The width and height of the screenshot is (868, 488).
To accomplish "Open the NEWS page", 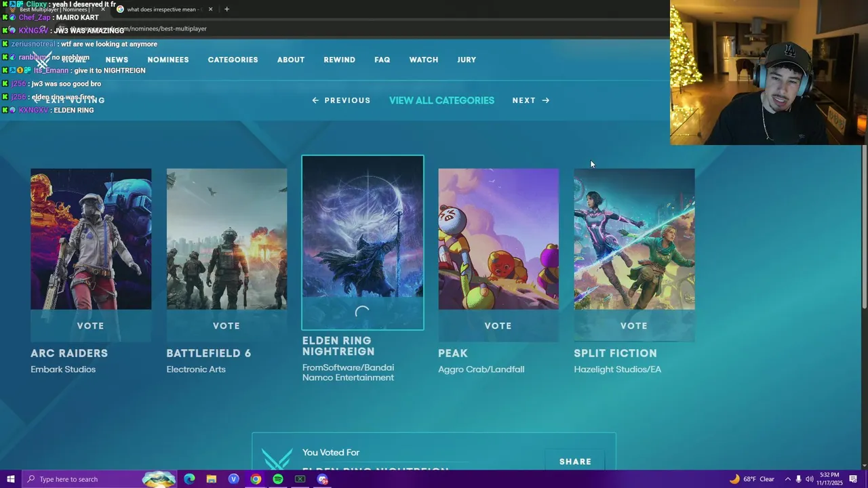I will click(117, 60).
